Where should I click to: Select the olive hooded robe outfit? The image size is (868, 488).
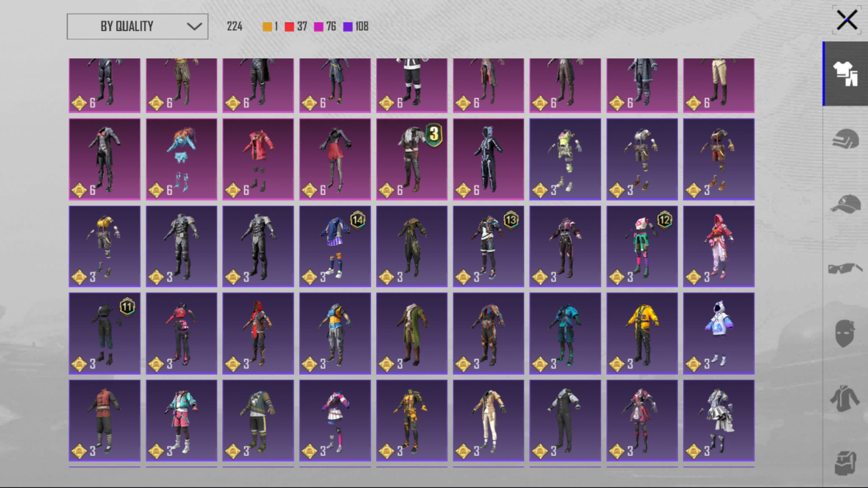click(x=412, y=246)
